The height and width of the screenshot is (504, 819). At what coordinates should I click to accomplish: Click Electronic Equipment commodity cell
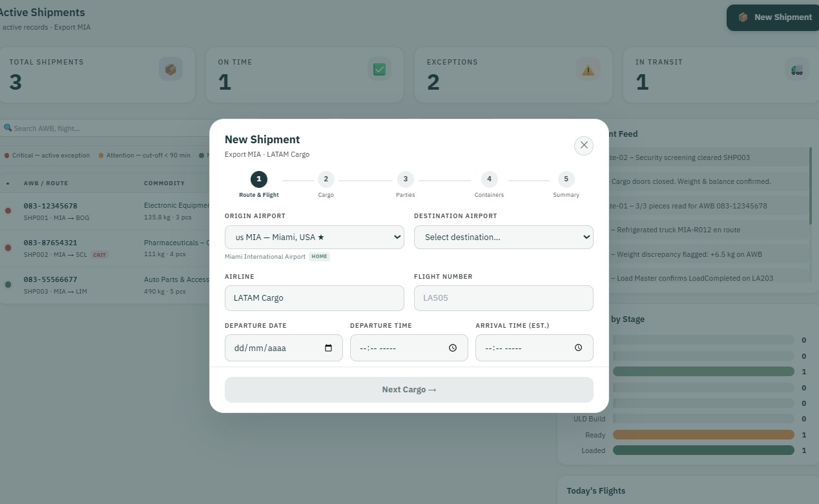(x=176, y=211)
